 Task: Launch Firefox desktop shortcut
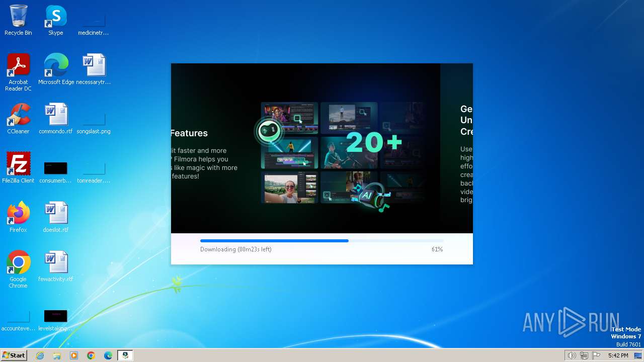point(18,217)
